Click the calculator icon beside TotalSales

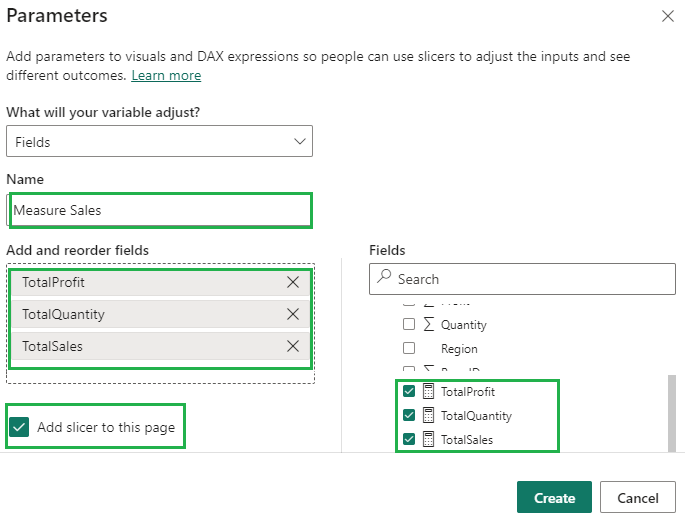click(x=429, y=439)
